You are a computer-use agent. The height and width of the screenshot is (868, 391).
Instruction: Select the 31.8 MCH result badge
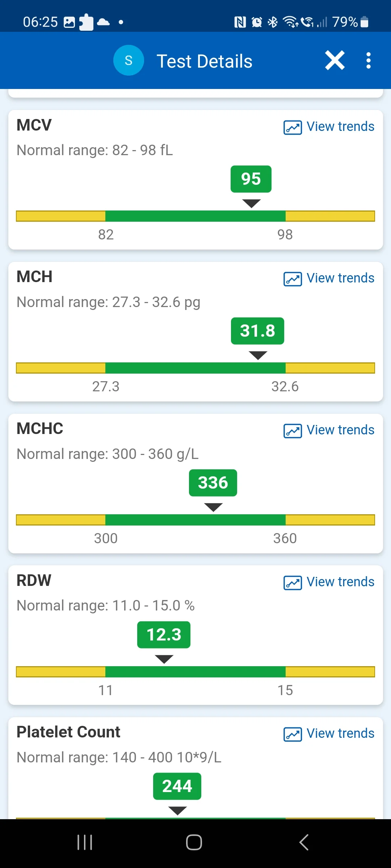pos(257,331)
